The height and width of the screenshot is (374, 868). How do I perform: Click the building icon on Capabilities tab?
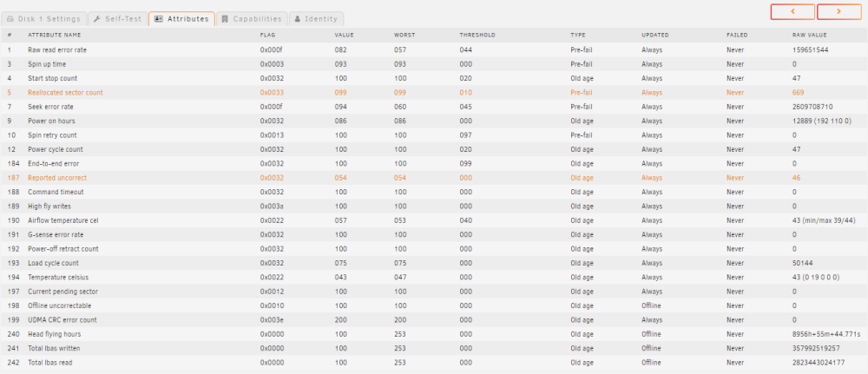(225, 19)
